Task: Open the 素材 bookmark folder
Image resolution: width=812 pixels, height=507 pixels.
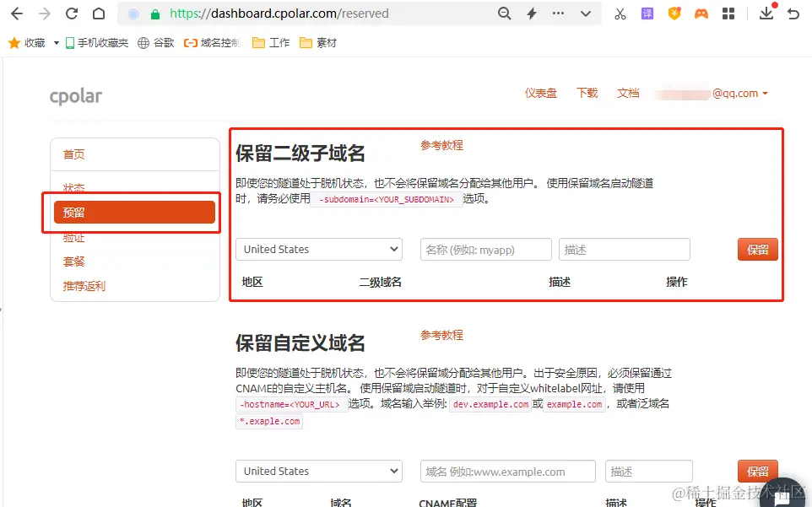Action: tap(318, 43)
